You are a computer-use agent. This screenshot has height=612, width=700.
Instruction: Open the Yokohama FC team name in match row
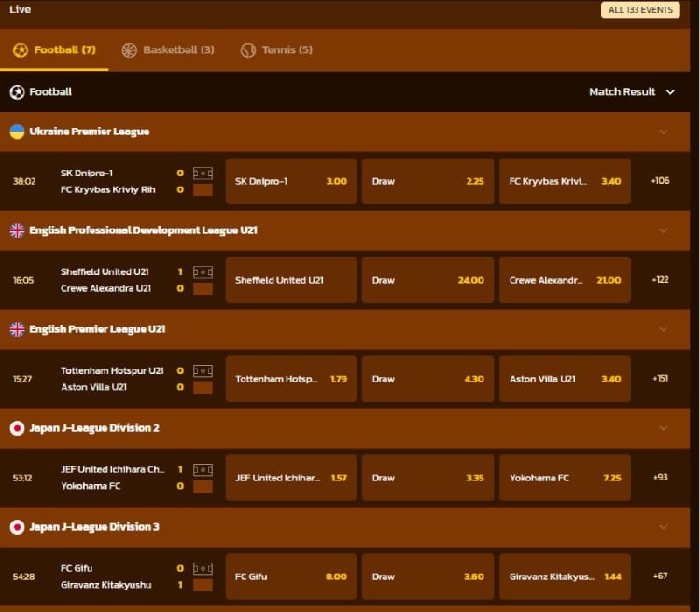coord(91,486)
